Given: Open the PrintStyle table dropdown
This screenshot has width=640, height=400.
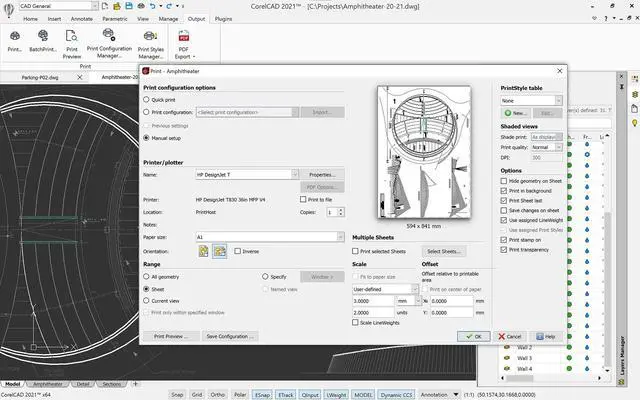Looking at the screenshot, I should tap(559, 100).
